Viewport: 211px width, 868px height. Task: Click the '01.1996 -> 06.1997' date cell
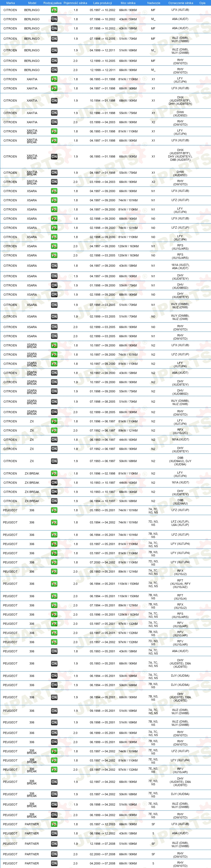(102, 422)
